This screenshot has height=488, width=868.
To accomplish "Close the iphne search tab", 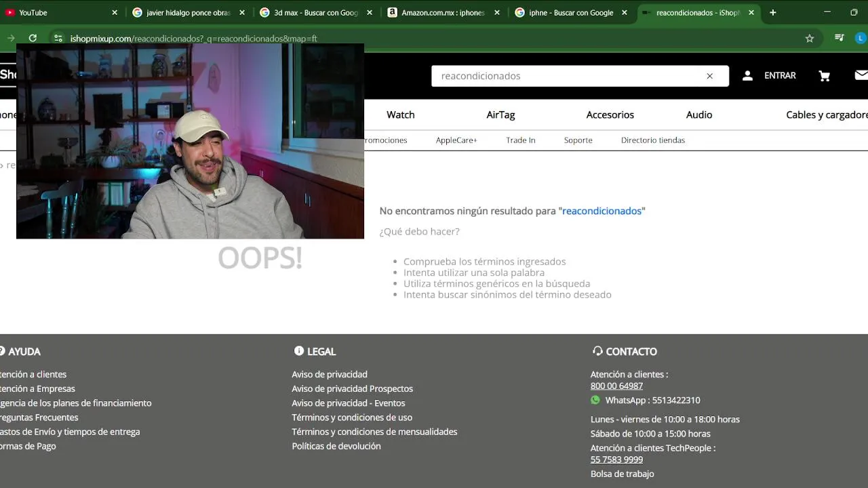I will click(x=624, y=12).
